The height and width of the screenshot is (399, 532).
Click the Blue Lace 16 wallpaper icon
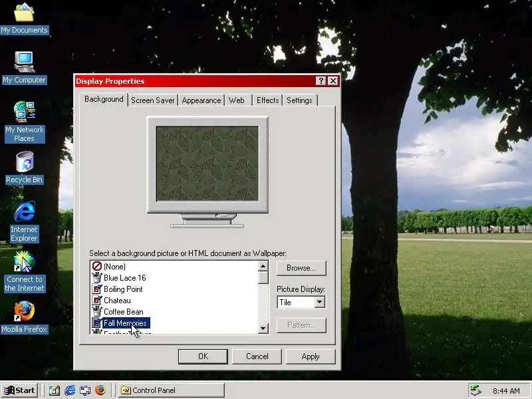point(97,277)
